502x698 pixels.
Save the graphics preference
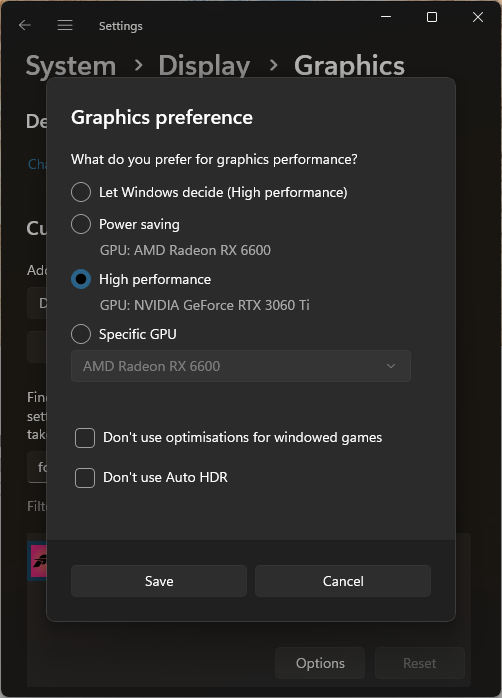[159, 581]
